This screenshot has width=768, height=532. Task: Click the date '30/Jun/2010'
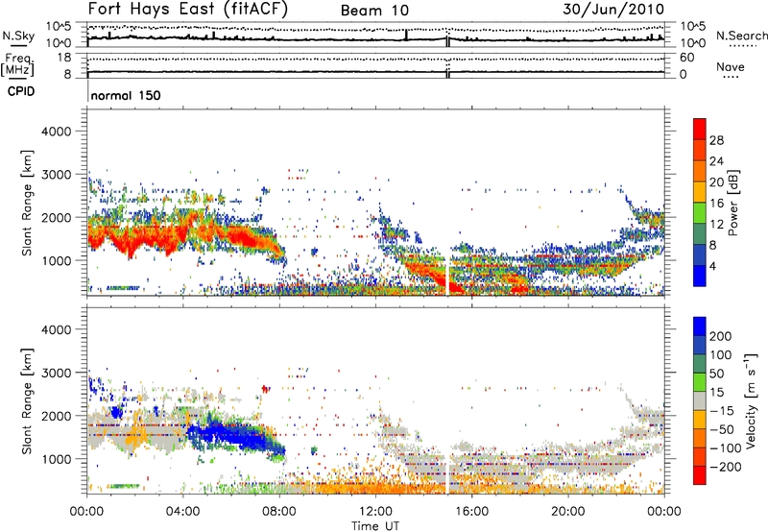tap(613, 10)
